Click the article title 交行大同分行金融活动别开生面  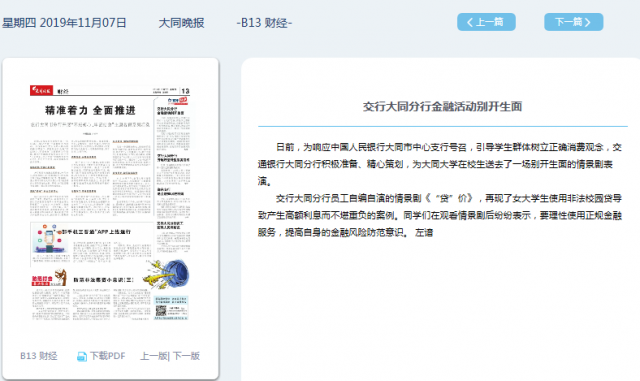pos(442,106)
